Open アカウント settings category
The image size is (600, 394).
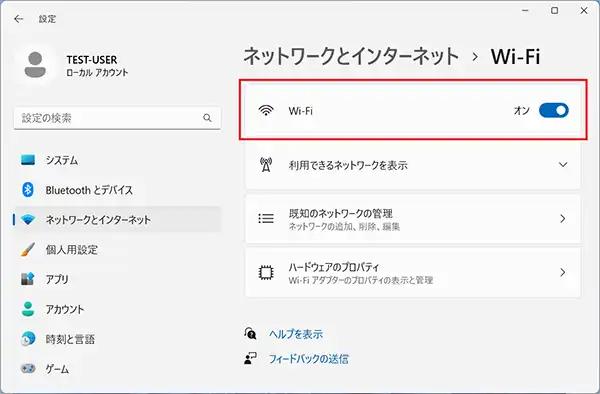coord(117,309)
